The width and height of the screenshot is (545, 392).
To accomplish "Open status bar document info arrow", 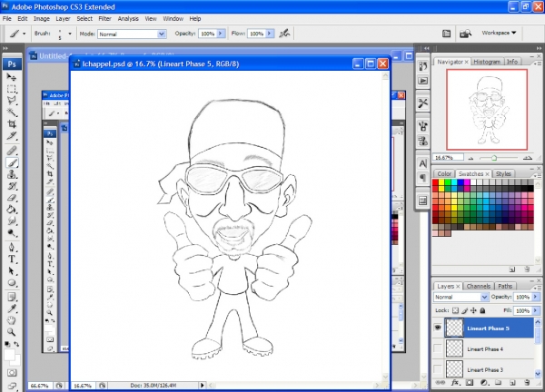I will (x=203, y=385).
